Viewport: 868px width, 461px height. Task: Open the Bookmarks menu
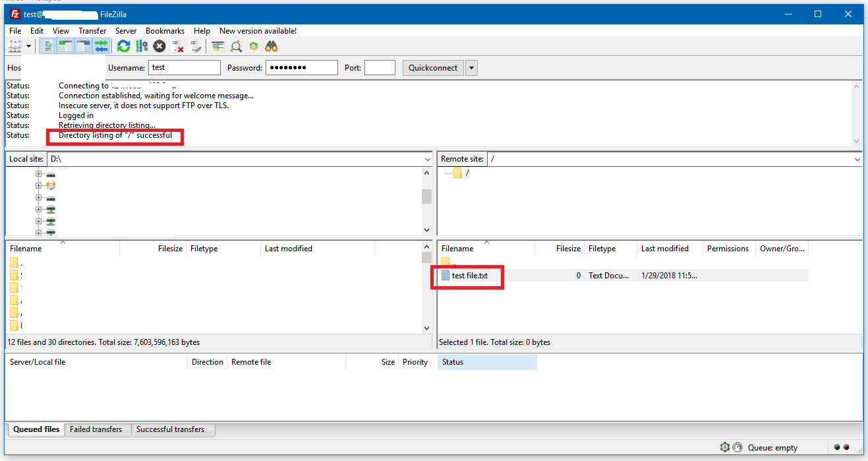165,31
